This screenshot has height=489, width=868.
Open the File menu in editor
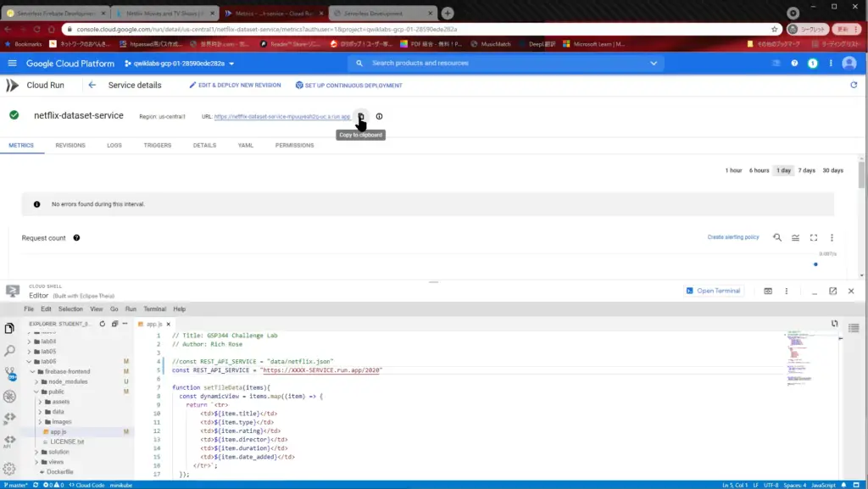coord(29,309)
